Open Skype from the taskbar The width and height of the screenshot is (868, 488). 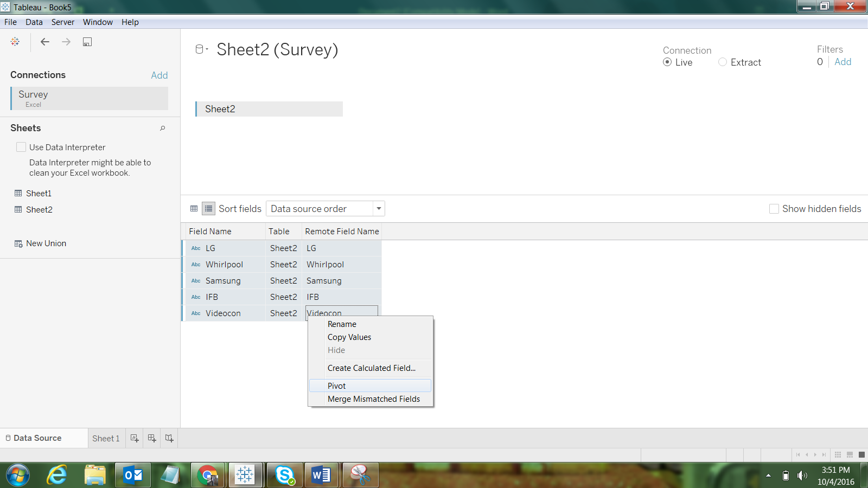[x=284, y=475]
